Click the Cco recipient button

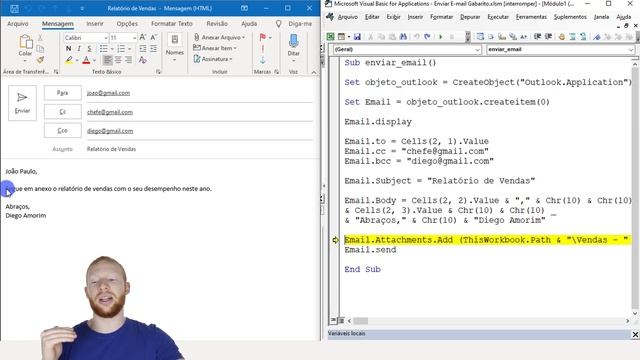coord(62,131)
